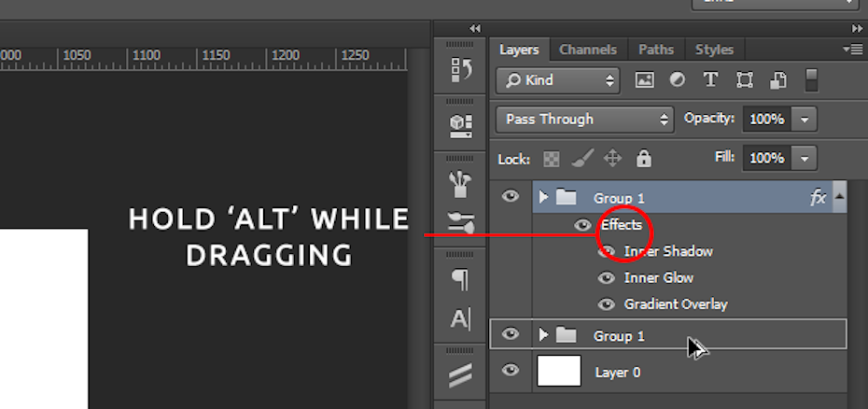Image resolution: width=868 pixels, height=409 pixels.
Task: Open the Character panel icon
Action: [x=460, y=319]
